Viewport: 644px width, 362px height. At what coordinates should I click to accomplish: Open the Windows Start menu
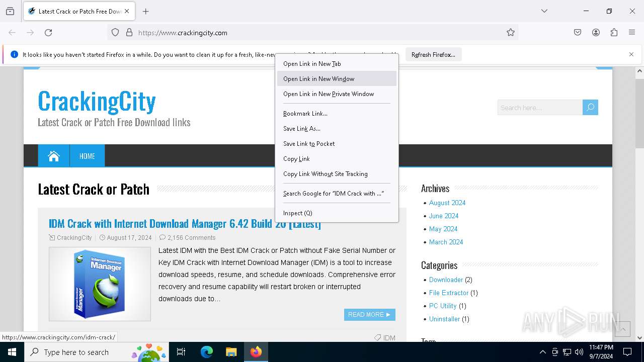point(12,352)
